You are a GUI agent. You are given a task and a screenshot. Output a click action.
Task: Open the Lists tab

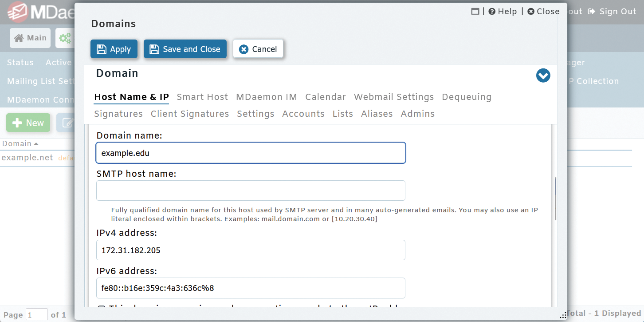(343, 114)
